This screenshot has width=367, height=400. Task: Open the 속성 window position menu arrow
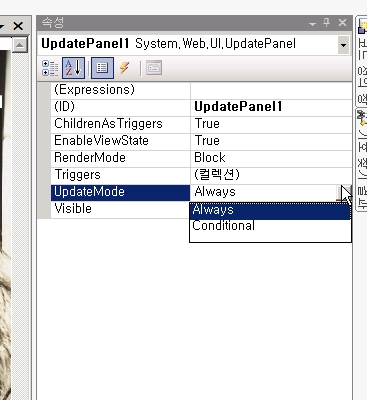(x=312, y=24)
